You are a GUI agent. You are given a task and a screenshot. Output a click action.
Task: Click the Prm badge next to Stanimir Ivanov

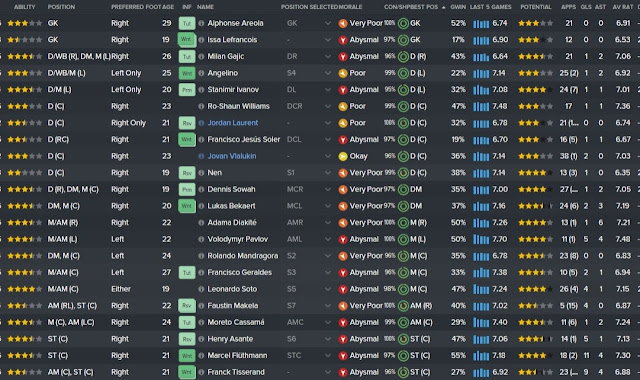(x=187, y=90)
